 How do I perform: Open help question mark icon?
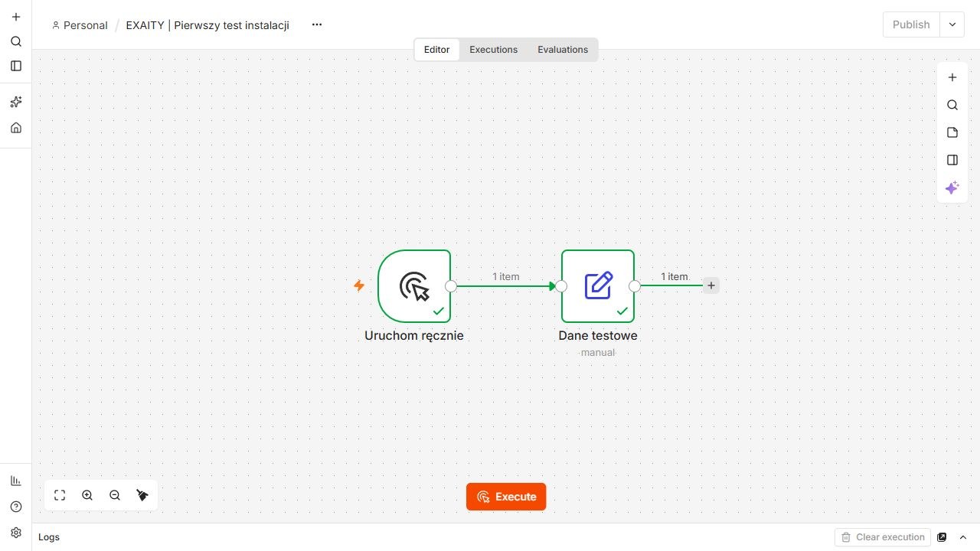click(16, 507)
